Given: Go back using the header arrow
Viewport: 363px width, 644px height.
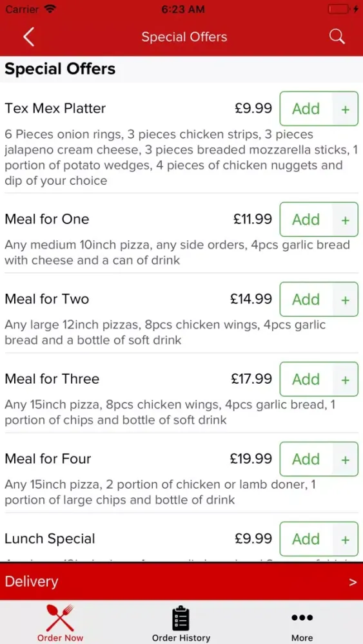Looking at the screenshot, I should 28,37.
